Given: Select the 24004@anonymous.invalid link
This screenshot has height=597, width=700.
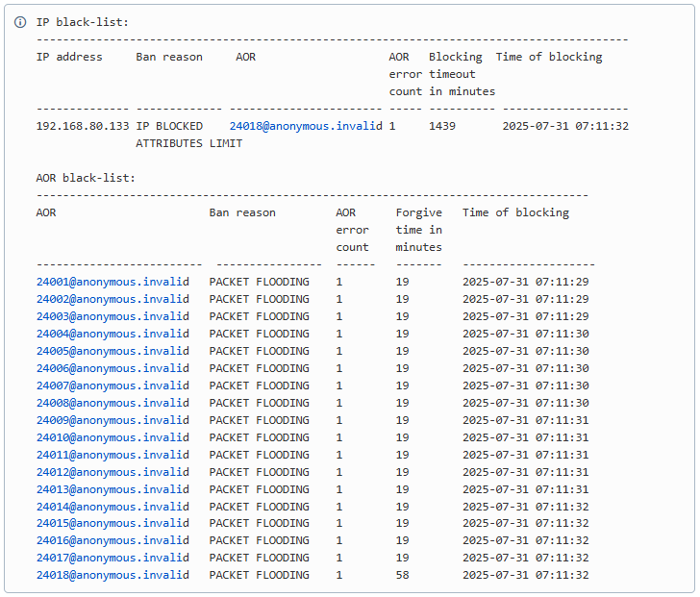Looking at the screenshot, I should point(112,334).
